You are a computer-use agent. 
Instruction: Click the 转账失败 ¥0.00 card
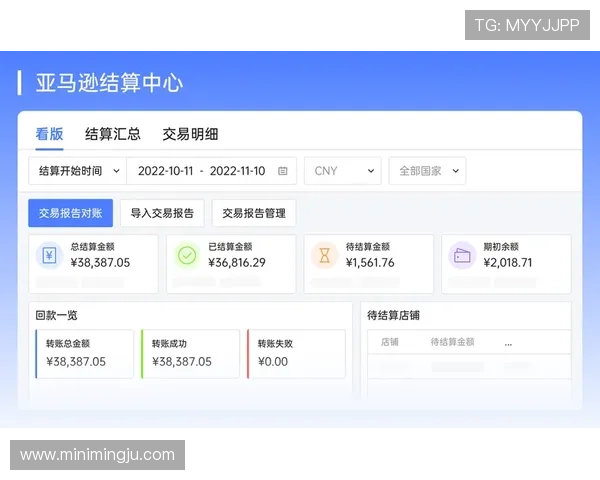tap(296, 354)
